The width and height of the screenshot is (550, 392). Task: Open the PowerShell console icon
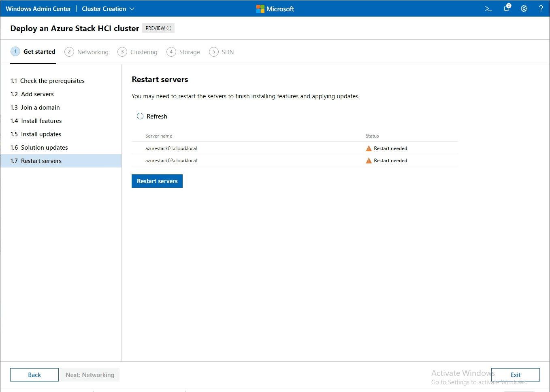coord(488,8)
